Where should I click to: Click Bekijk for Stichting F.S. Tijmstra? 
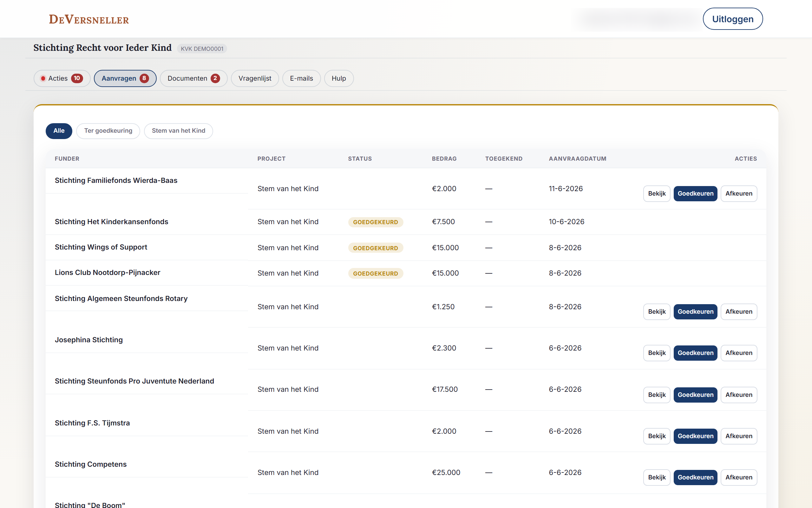coord(657,436)
